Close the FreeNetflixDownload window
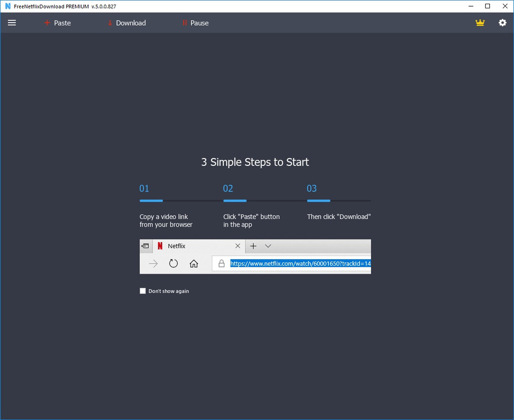The height and width of the screenshot is (420, 514). (x=505, y=6)
